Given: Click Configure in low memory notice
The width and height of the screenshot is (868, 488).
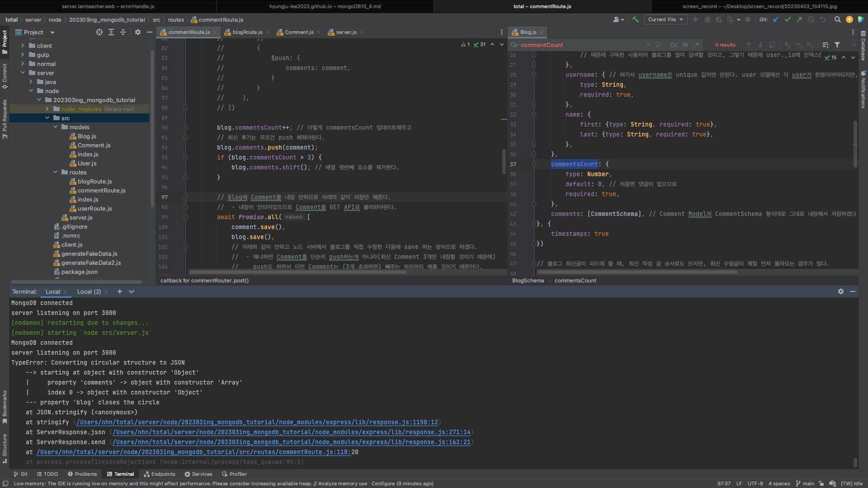Looking at the screenshot, I should point(383,483).
